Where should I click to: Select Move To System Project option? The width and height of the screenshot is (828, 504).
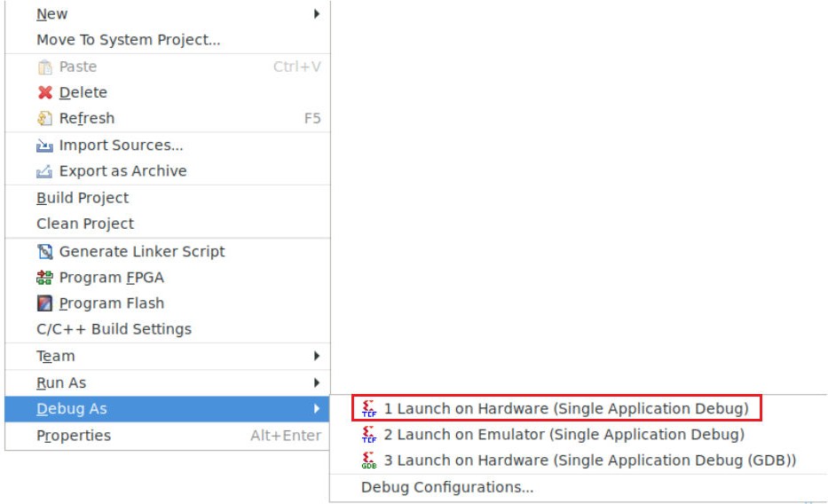point(128,40)
